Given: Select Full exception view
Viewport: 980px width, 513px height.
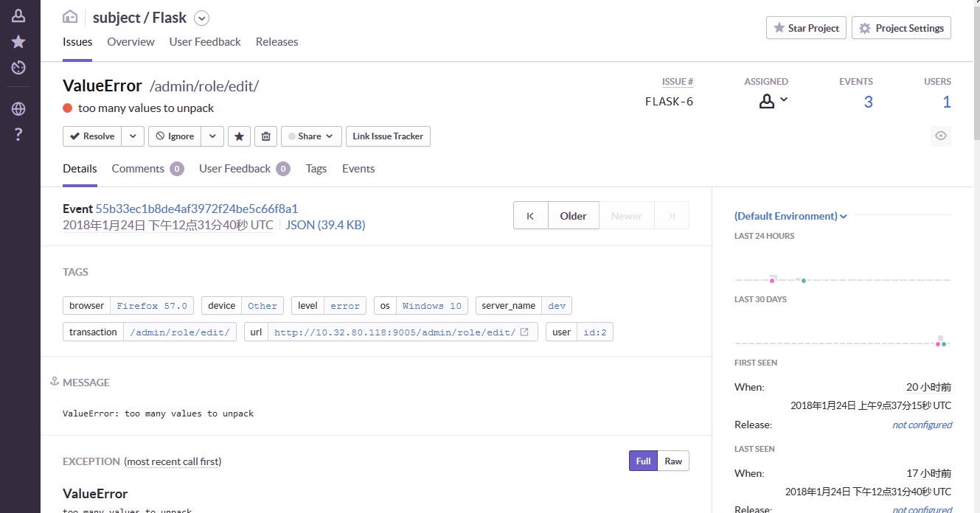Looking at the screenshot, I should 643,461.
